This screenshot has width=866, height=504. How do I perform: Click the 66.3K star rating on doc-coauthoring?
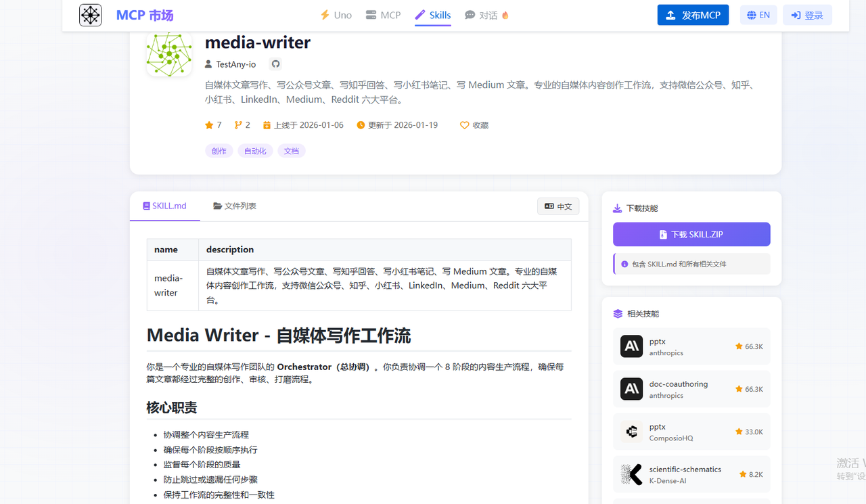(749, 389)
